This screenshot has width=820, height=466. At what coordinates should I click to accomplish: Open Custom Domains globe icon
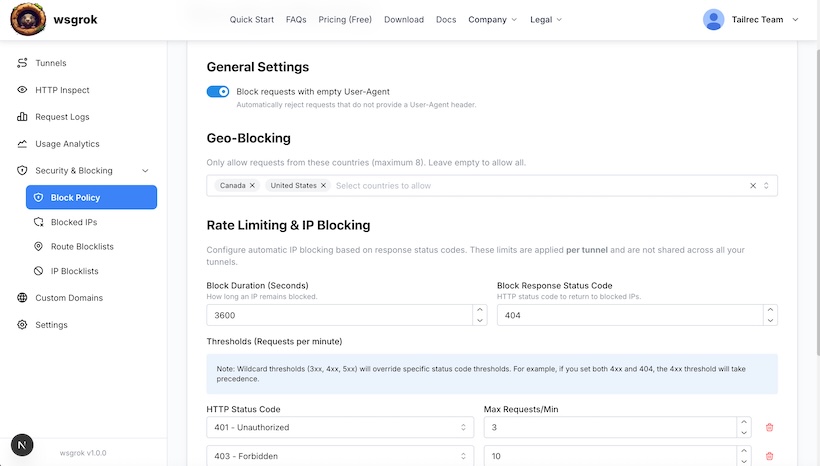[x=23, y=298]
